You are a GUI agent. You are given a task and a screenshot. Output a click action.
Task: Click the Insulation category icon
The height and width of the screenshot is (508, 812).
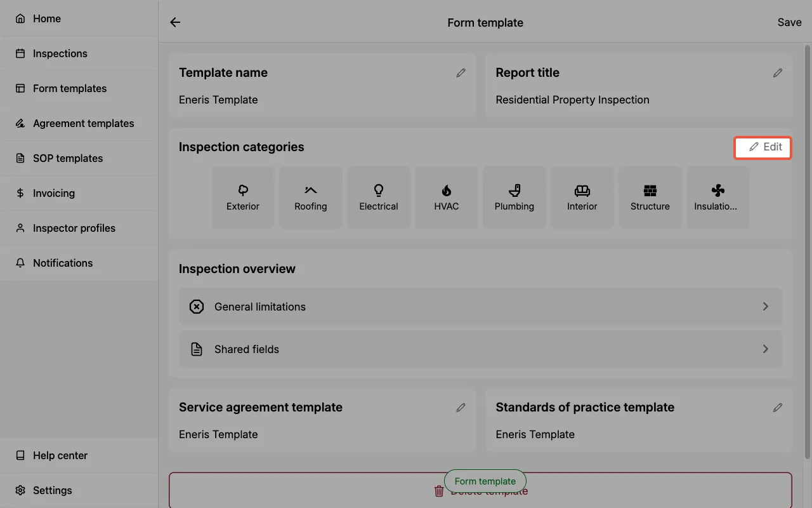click(717, 197)
